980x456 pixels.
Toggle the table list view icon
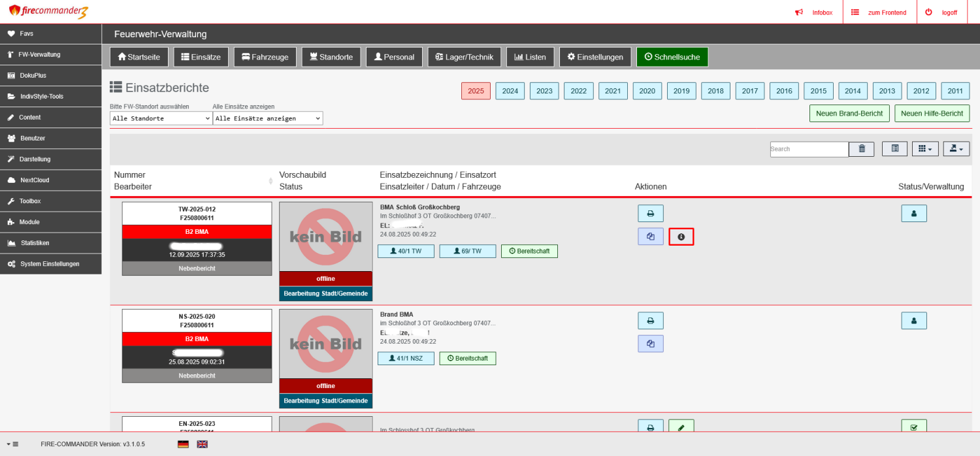894,149
